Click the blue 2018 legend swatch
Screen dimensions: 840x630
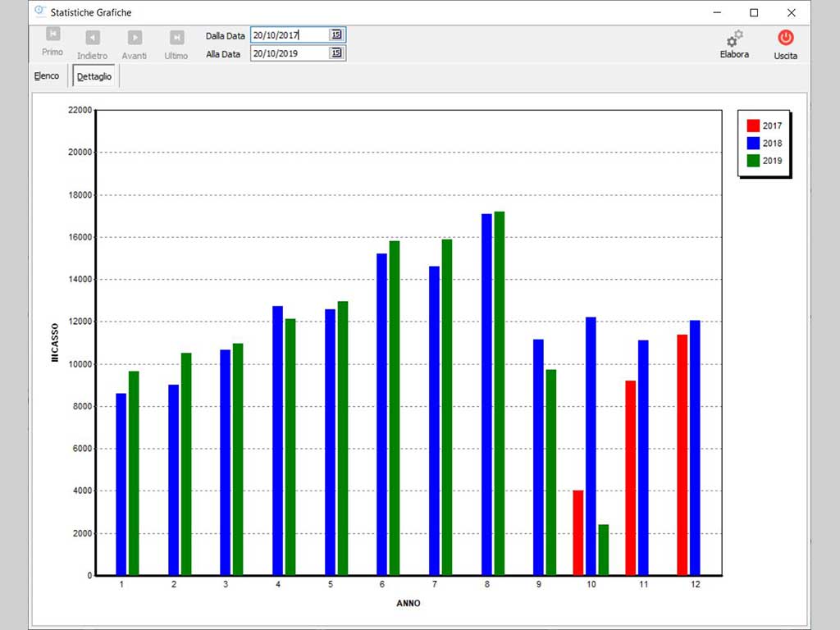pyautogui.click(x=753, y=144)
